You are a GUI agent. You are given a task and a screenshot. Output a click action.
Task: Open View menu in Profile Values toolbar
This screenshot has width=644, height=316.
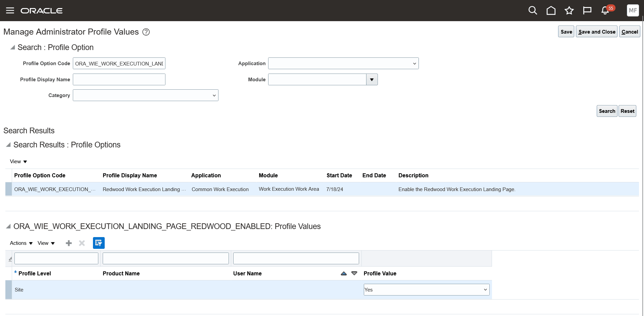(x=46, y=243)
